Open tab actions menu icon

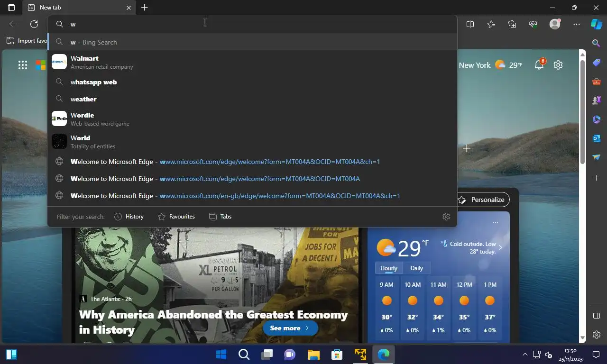pyautogui.click(x=11, y=8)
